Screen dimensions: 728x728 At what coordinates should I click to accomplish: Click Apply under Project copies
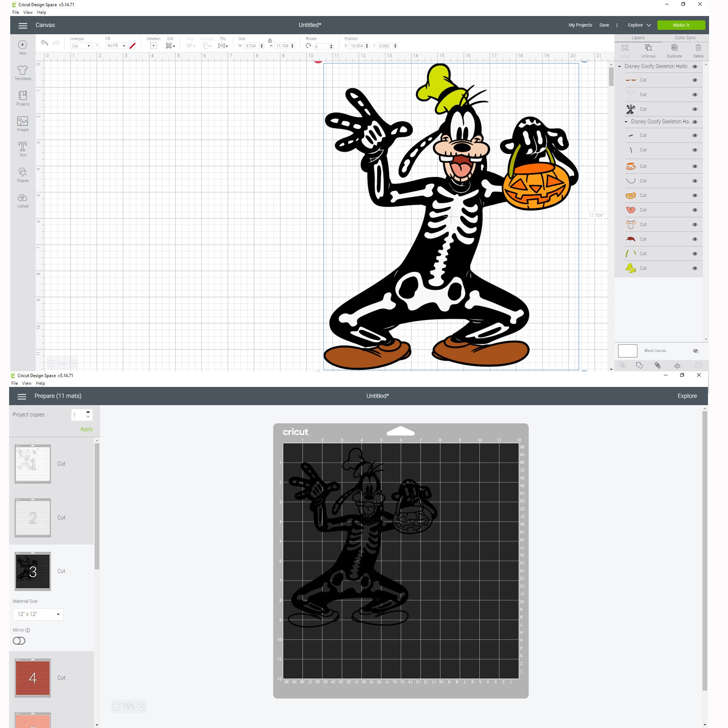pos(86,429)
